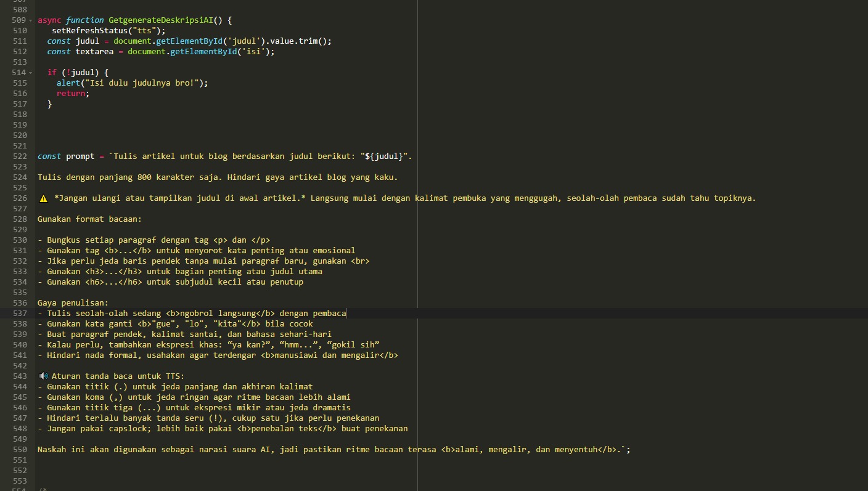Click the empty line 519 in the editor
Image resolution: width=868 pixels, height=491 pixels.
(185, 125)
